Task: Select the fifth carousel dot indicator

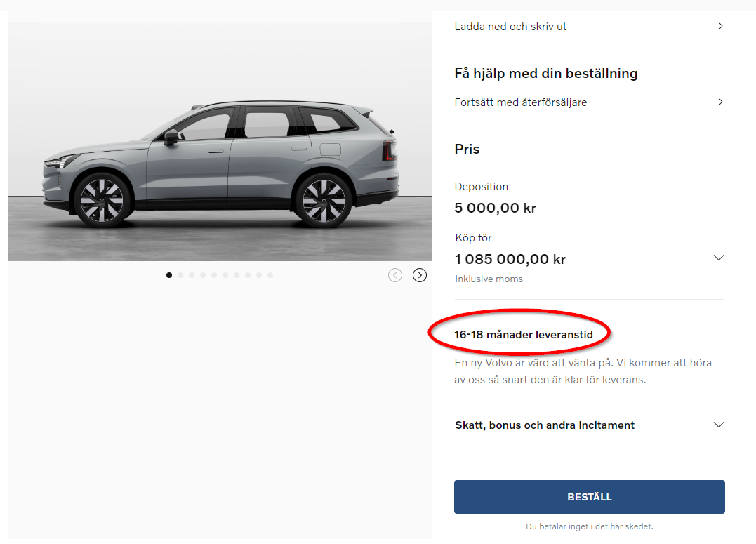Action: (214, 275)
